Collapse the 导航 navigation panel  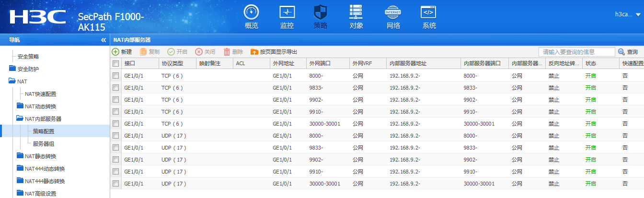[x=103, y=40]
